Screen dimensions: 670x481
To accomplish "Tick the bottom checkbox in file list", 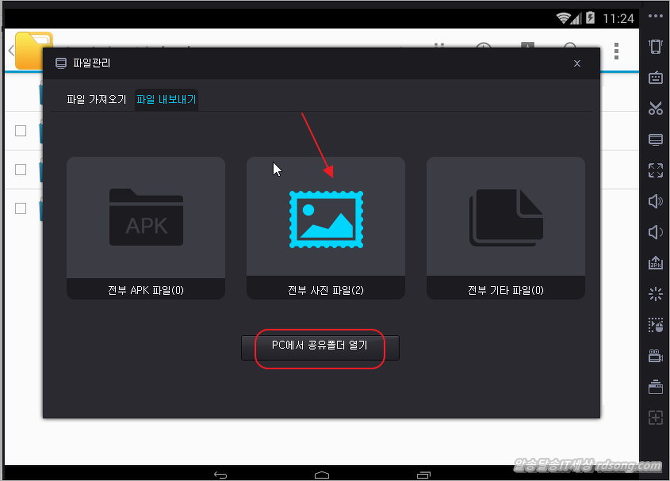I will coord(20,208).
